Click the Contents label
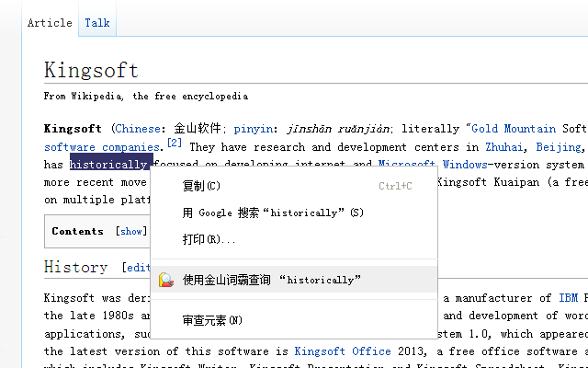Screen dimensions: 588x368 (x=77, y=231)
